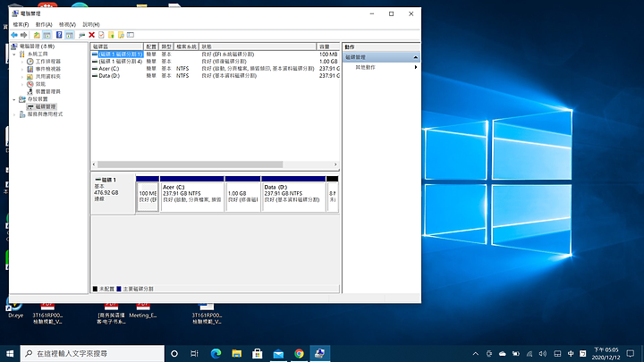Click the connect/settings toolbar icon
Image resolution: width=644 pixels, height=362 pixels.
[81, 35]
